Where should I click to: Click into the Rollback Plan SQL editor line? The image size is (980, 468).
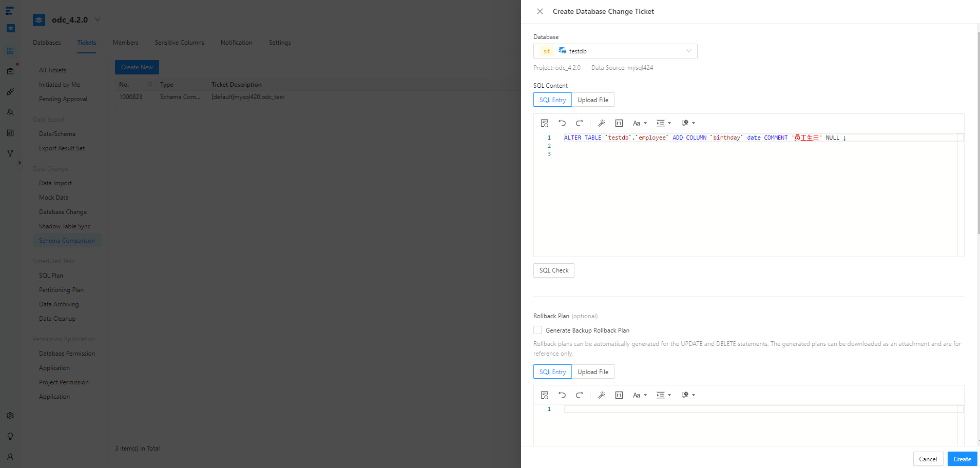(760, 409)
